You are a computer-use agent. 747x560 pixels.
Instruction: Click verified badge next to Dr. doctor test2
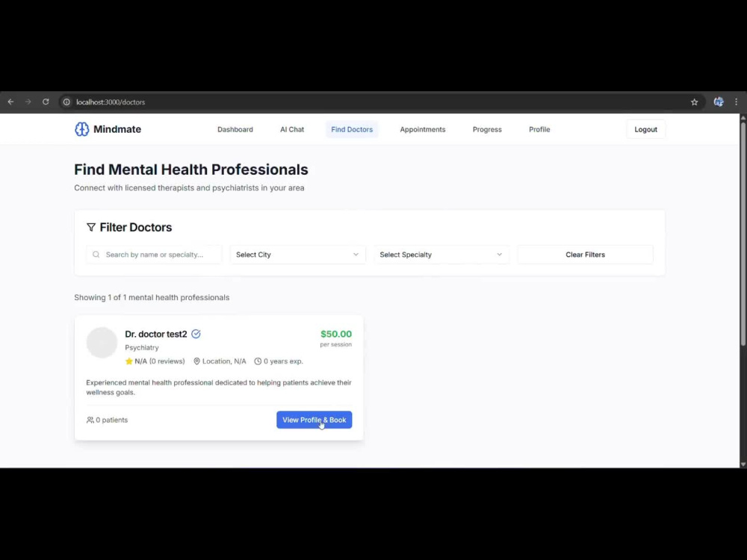coord(196,334)
